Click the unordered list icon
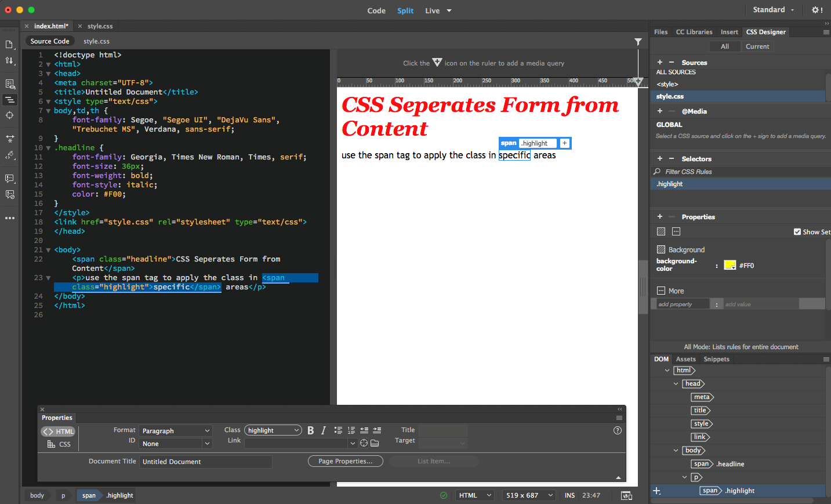 (338, 430)
